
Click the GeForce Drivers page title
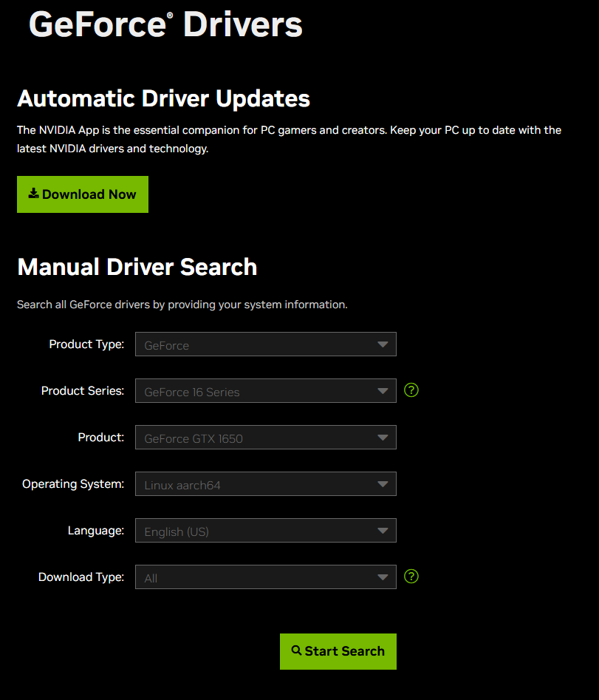coord(165,24)
